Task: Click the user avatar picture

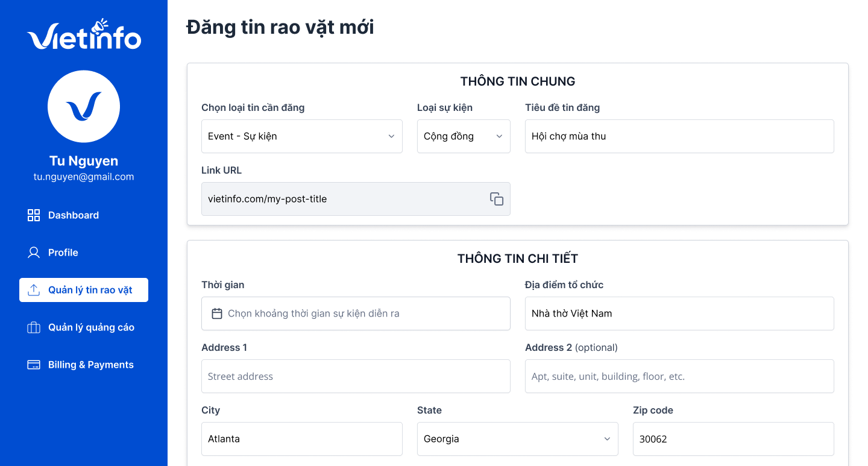Action: 84,107
